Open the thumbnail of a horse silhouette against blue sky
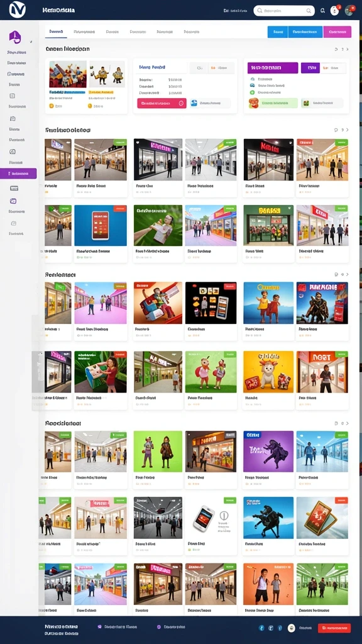362x644 pixels. click(268, 518)
